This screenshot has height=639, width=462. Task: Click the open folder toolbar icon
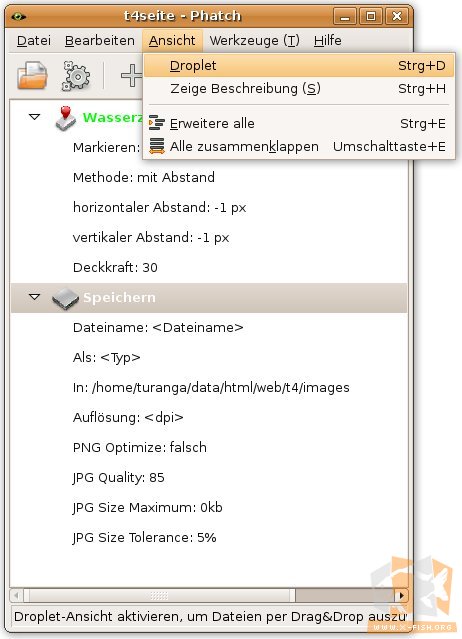pos(32,75)
